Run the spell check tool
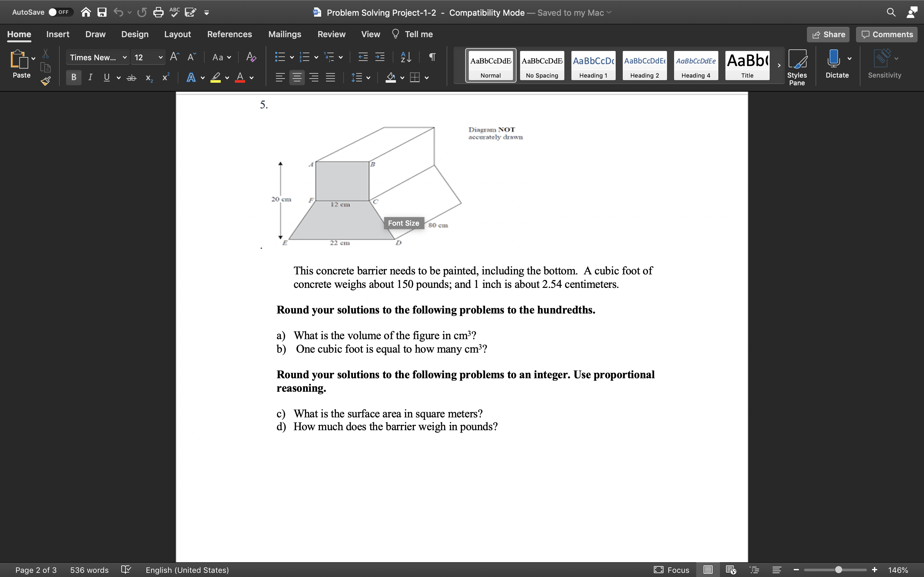 tap(174, 12)
